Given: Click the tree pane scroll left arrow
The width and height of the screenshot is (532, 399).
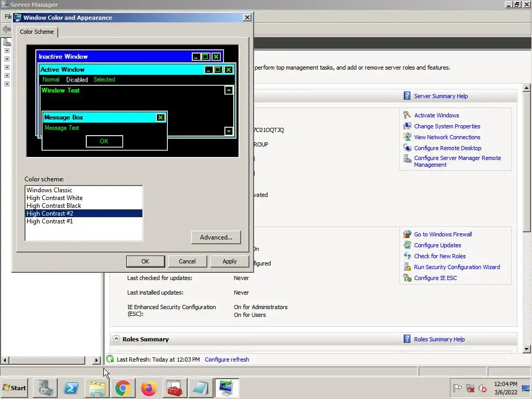Looking at the screenshot, I should click(5, 360).
